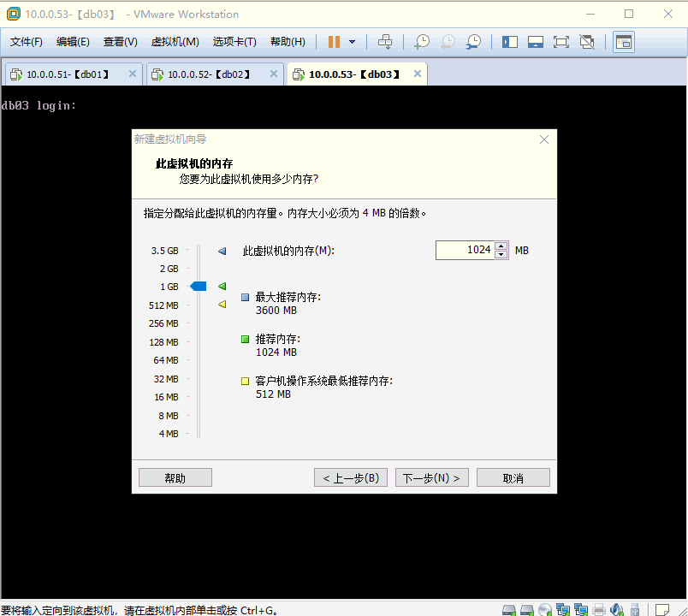Click the printer icon in status bar

pyautogui.click(x=599, y=608)
